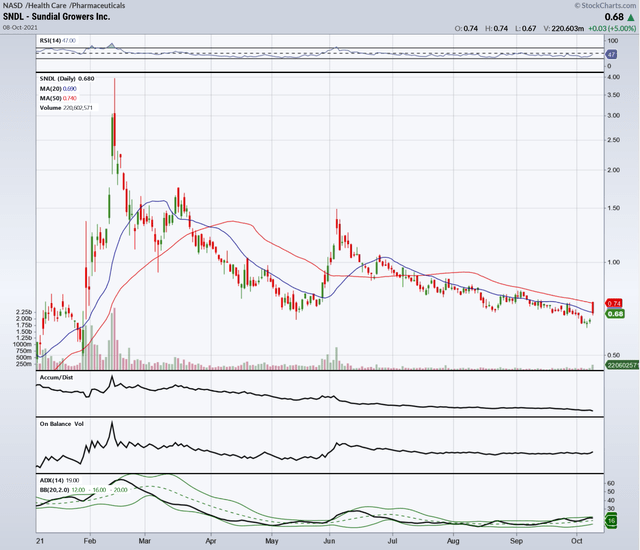Click the Volume 220,602,571 legend entry
Viewport: 640px width, 550px height.
coord(66,108)
